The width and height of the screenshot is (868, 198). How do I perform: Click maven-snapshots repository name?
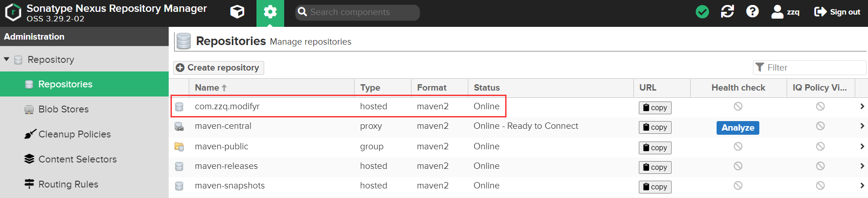coord(230,186)
